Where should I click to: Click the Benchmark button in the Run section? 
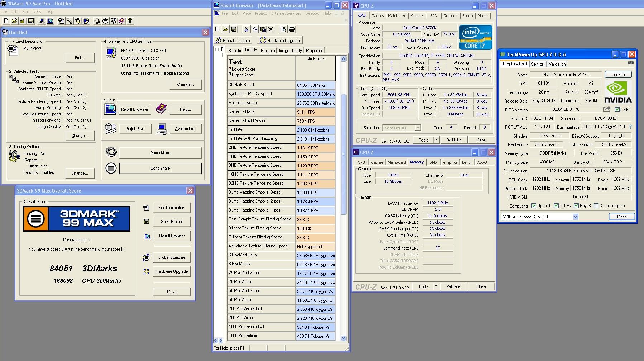(x=160, y=168)
